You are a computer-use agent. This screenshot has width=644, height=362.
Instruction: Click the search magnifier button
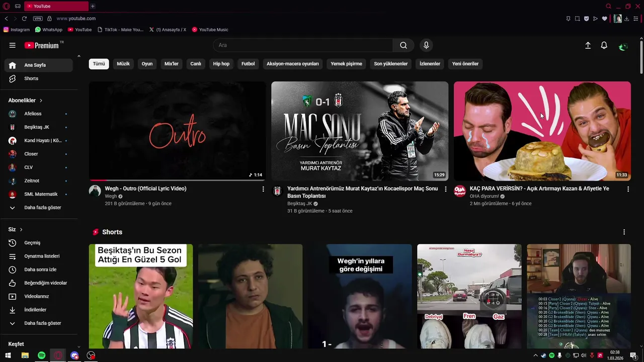pos(404,45)
